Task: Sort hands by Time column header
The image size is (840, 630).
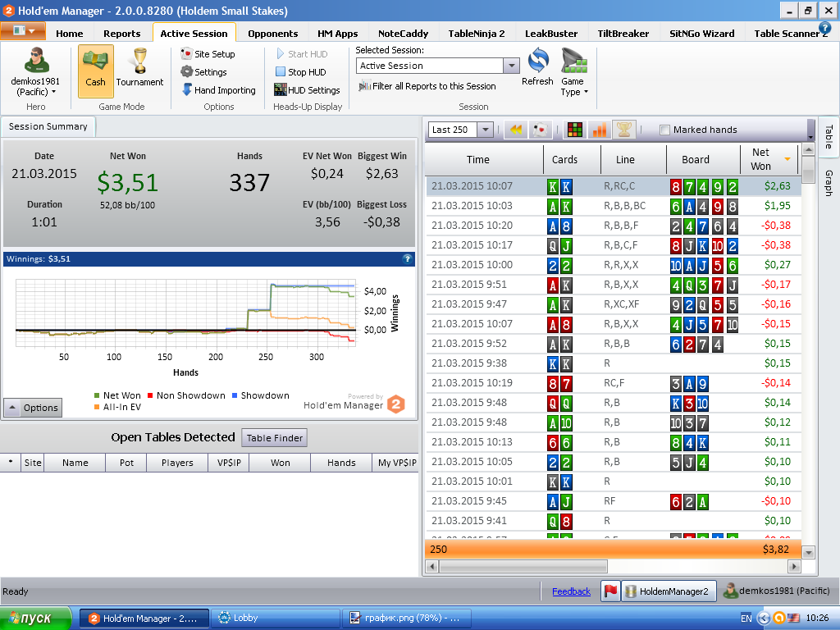Action: (478, 159)
